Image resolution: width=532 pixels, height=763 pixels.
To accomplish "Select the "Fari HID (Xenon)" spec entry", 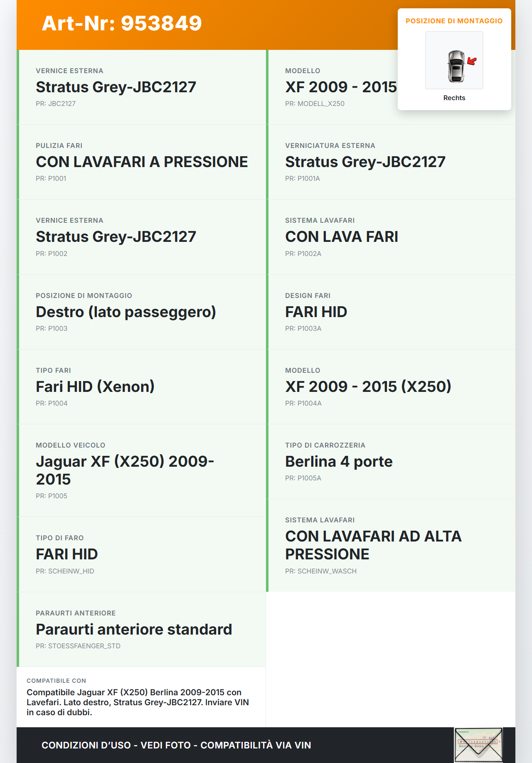I will point(95,386).
